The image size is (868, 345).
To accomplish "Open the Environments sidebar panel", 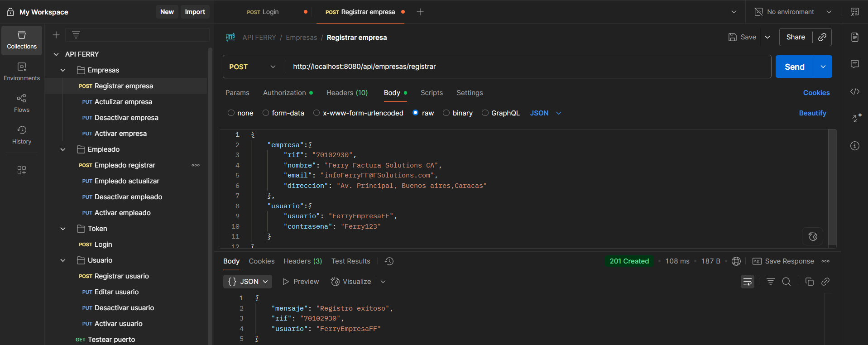I will 22,72.
